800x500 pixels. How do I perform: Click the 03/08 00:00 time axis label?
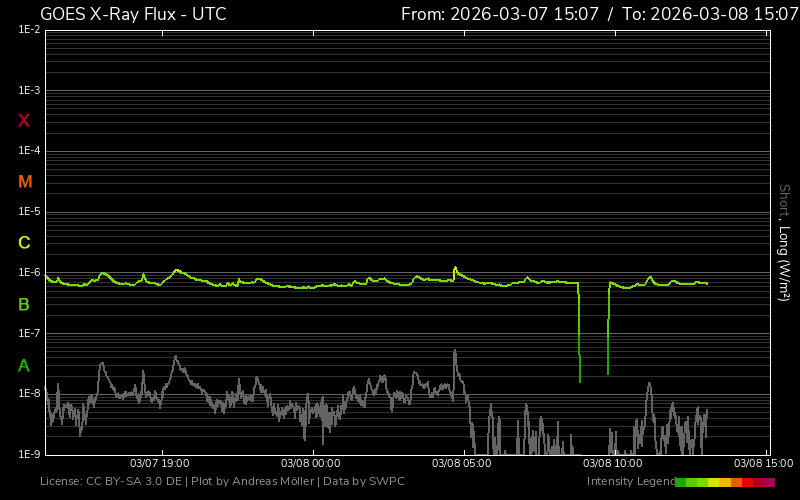[x=310, y=464]
